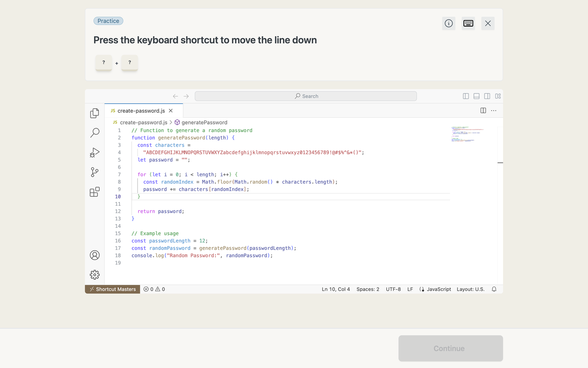Viewport: 588px width, 368px height.
Task: Change indentation via Spaces: 2
Action: pyautogui.click(x=368, y=289)
